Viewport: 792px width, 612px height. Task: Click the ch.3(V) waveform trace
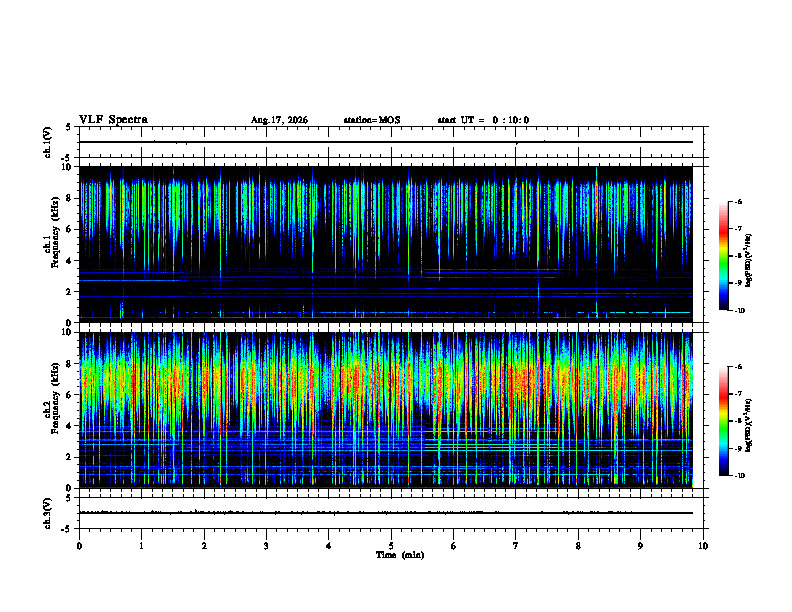point(386,513)
